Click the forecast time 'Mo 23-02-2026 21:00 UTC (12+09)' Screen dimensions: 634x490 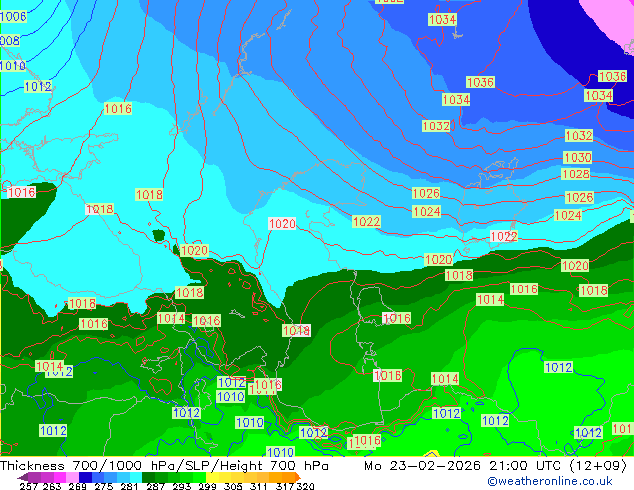tap(495, 466)
